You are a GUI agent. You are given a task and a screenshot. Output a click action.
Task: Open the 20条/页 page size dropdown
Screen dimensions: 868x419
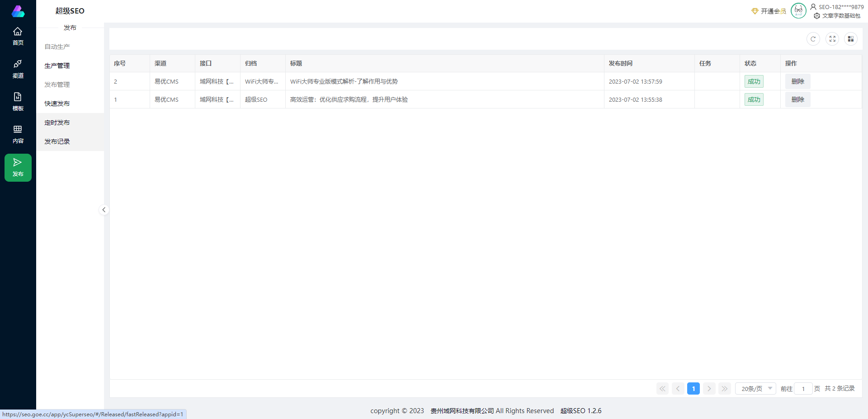(755, 389)
